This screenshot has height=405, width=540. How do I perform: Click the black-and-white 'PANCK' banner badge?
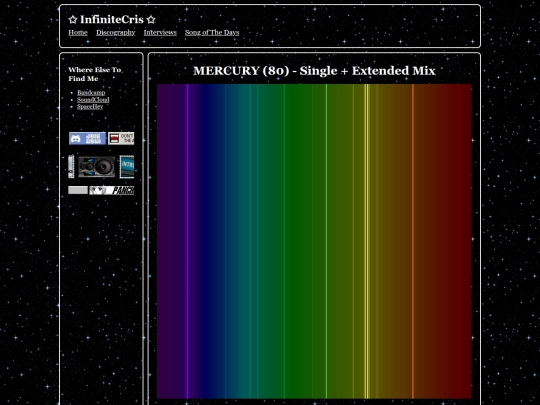(x=112, y=190)
